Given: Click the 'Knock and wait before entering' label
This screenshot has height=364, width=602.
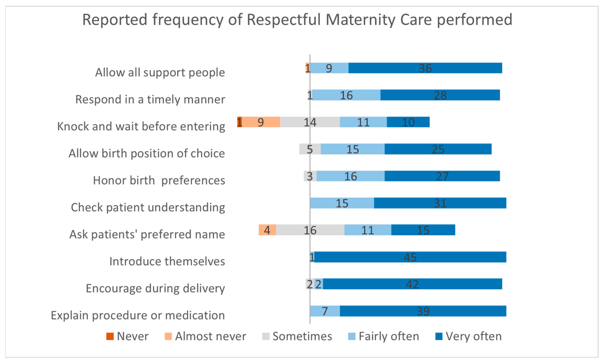Looking at the screenshot, I should pos(141,126).
